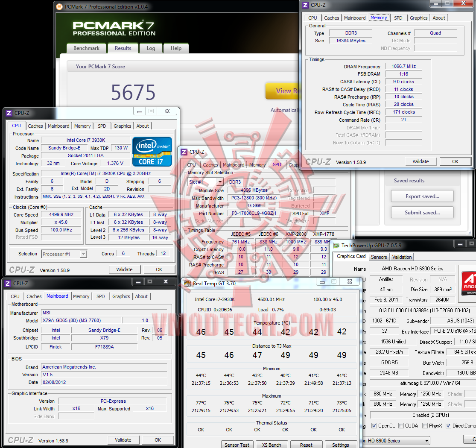Click the CPU-Z memory window Z logo icon
The image size is (476, 448).
point(305,5)
